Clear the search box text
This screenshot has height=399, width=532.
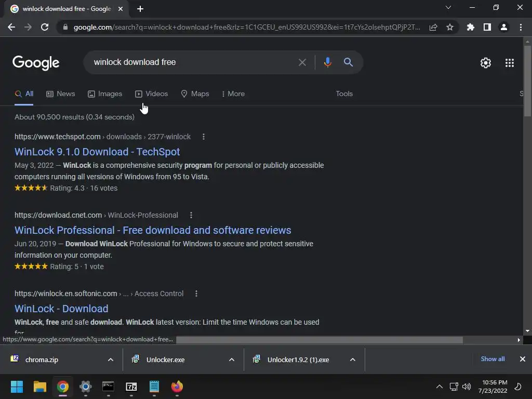coord(302,62)
